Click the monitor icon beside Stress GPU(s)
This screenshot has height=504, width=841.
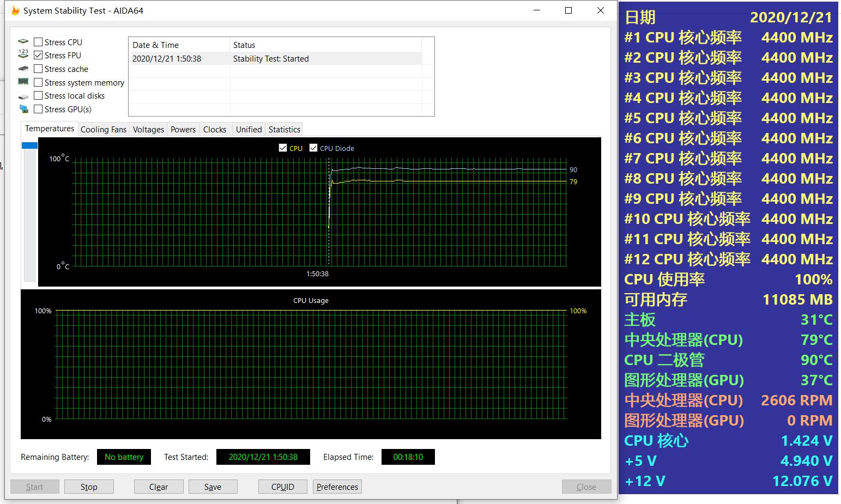23,109
